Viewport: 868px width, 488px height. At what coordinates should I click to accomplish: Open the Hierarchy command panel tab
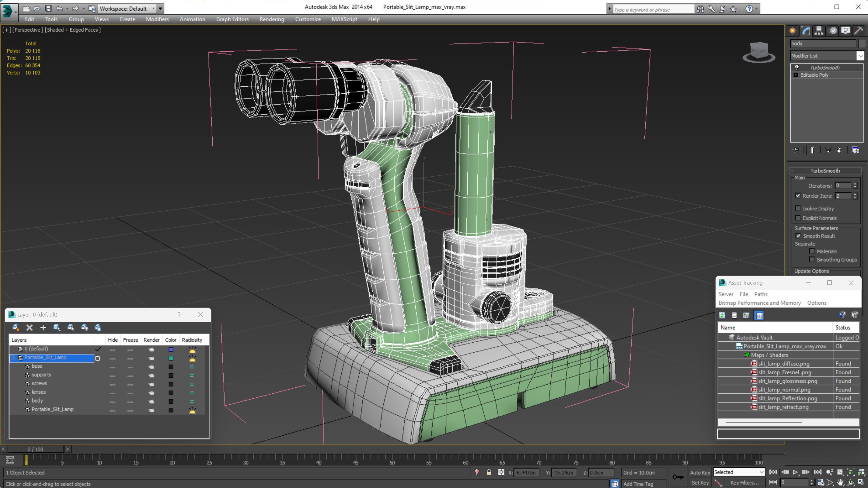click(819, 31)
